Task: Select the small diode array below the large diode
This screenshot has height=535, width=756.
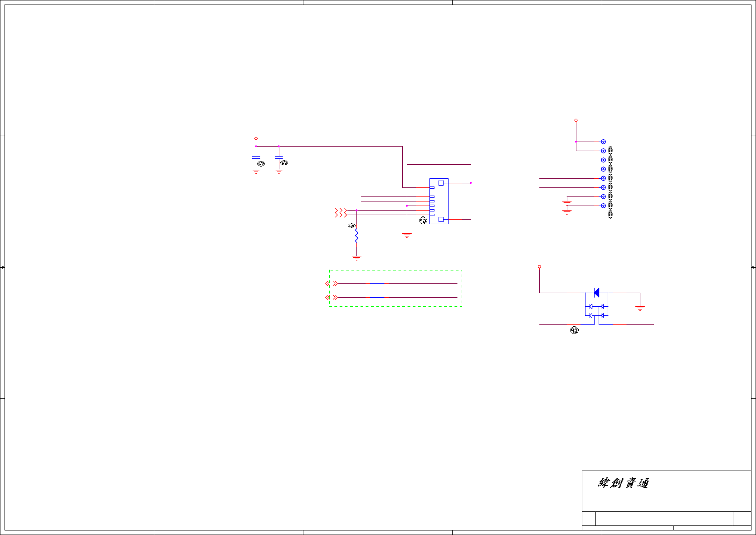Action: pyautogui.click(x=596, y=311)
